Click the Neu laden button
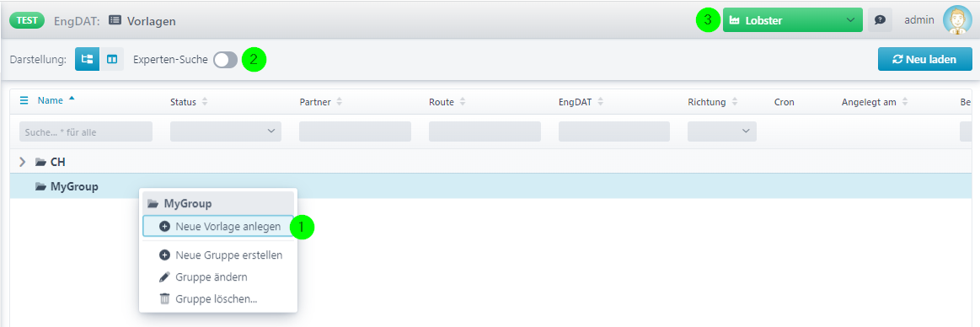 click(925, 59)
